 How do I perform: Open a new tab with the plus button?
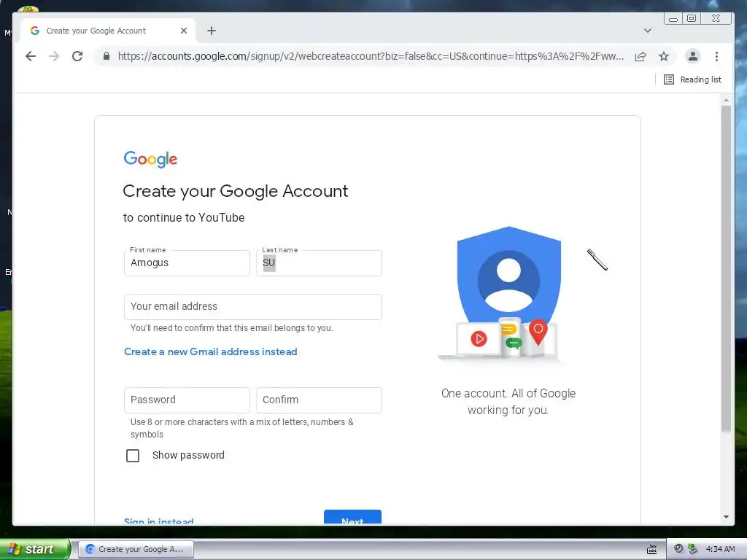click(x=212, y=31)
